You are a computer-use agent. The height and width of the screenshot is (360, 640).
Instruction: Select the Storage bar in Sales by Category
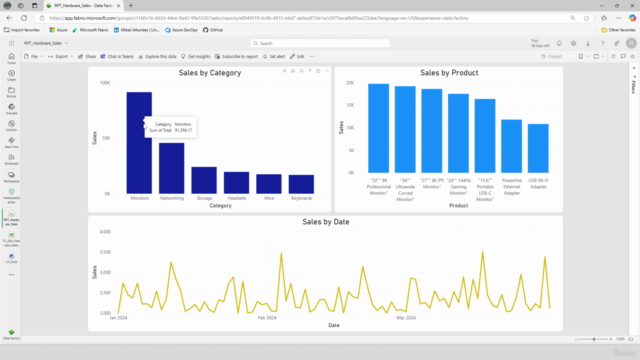pyautogui.click(x=204, y=180)
